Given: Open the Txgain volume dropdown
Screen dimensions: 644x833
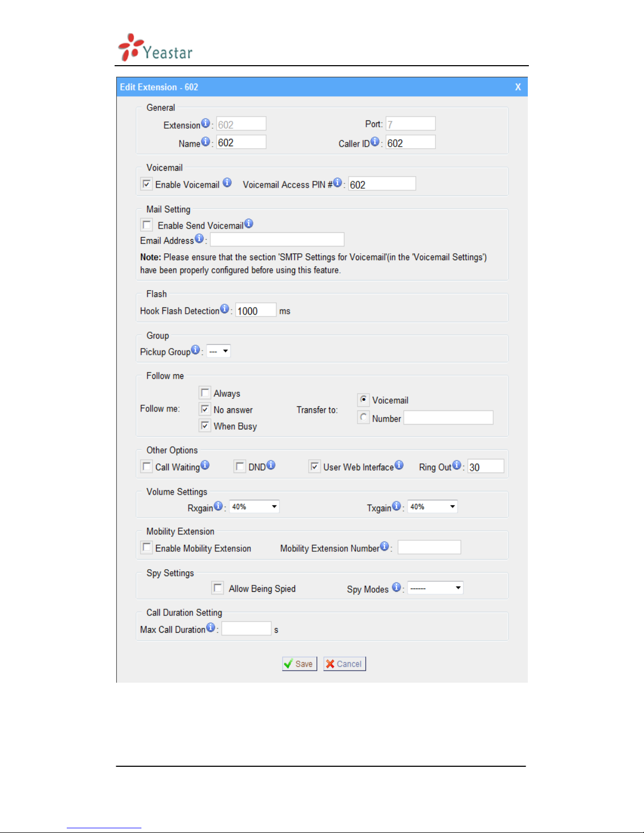Looking at the screenshot, I should coord(433,507).
